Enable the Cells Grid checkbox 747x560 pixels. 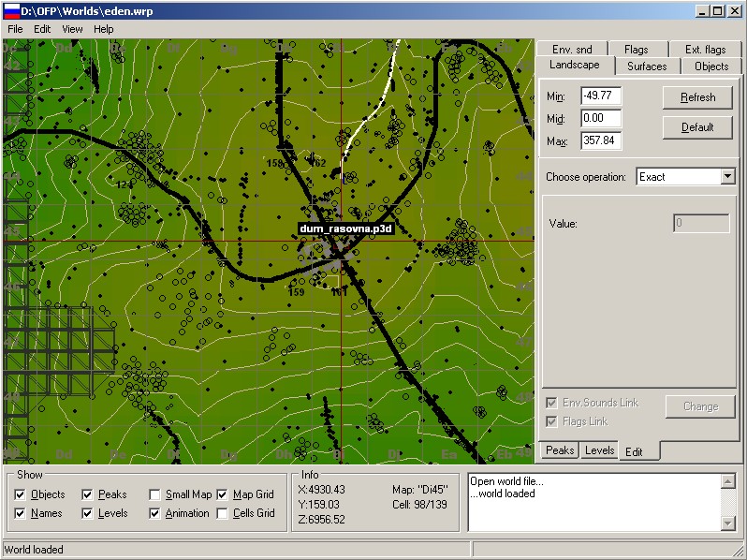coord(223,513)
